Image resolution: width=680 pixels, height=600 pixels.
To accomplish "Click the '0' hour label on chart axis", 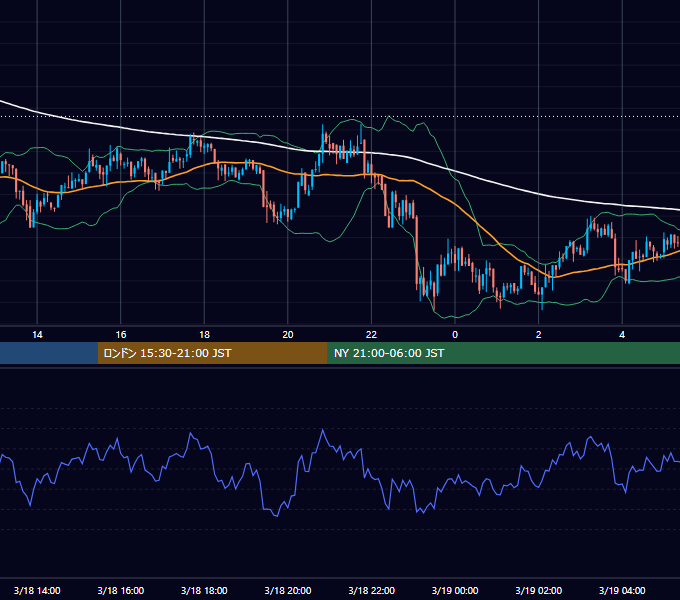I will 455,334.
